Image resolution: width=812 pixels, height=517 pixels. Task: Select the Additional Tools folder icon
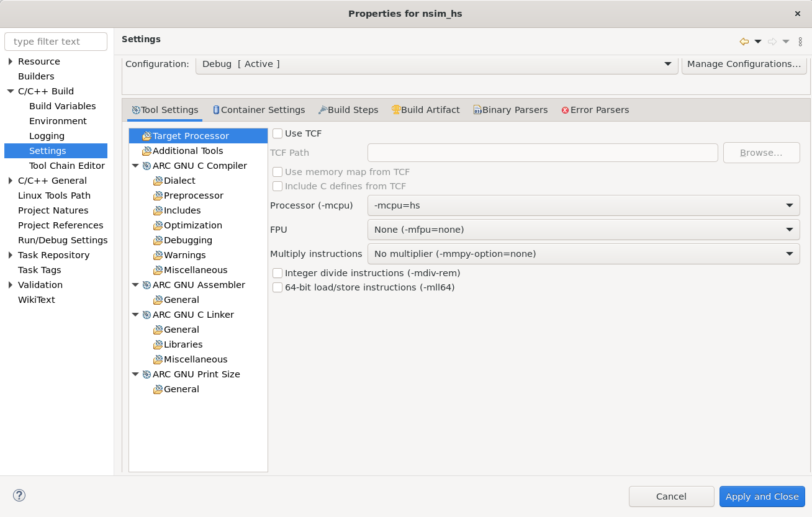[147, 151]
